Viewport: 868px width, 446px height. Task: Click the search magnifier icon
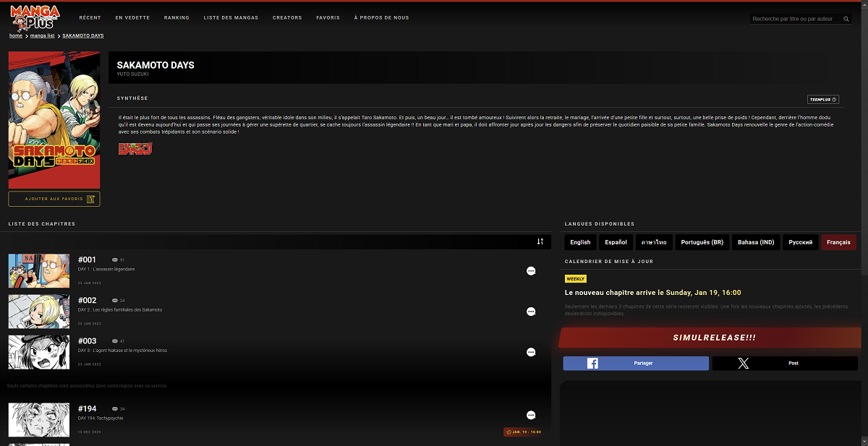point(846,19)
